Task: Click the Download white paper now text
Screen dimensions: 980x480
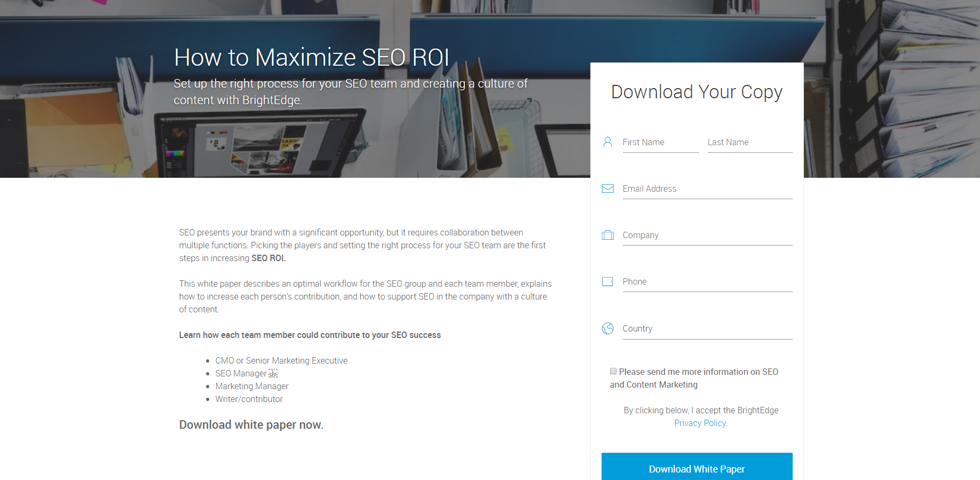Action: pos(251,424)
